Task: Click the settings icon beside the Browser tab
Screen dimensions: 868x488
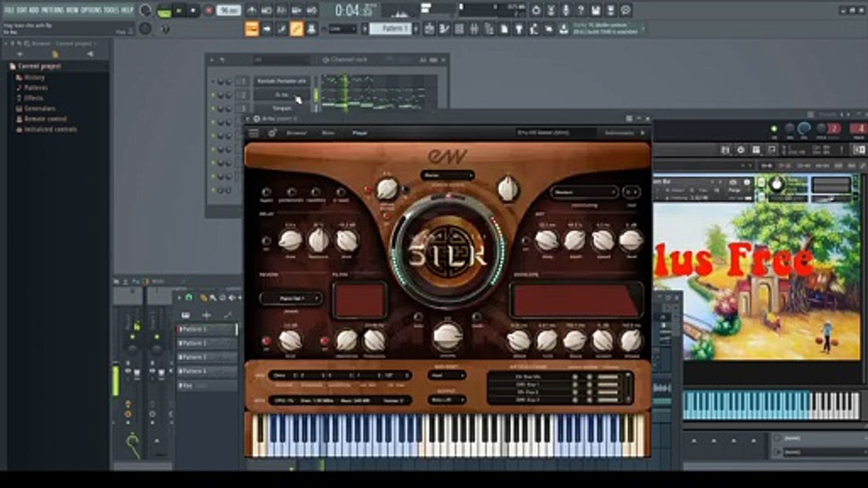Action: point(272,133)
